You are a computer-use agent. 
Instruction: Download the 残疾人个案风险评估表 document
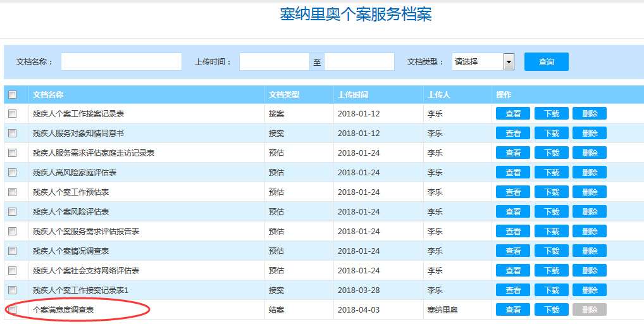552,212
